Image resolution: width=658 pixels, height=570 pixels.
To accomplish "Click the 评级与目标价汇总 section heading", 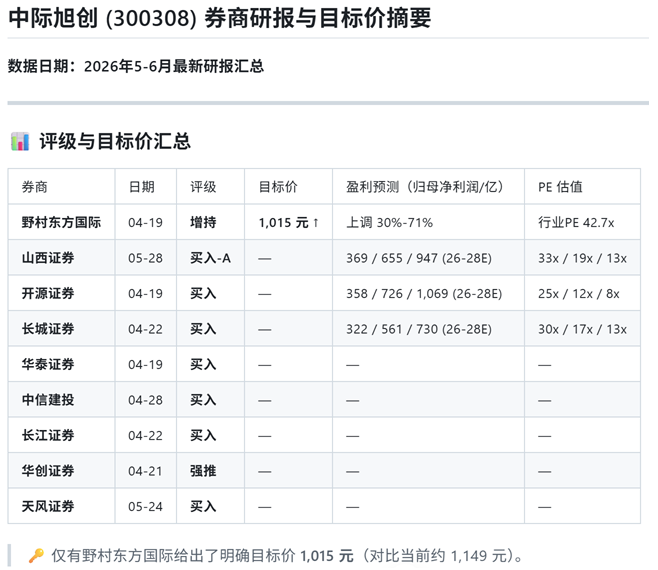I will coord(115,141).
